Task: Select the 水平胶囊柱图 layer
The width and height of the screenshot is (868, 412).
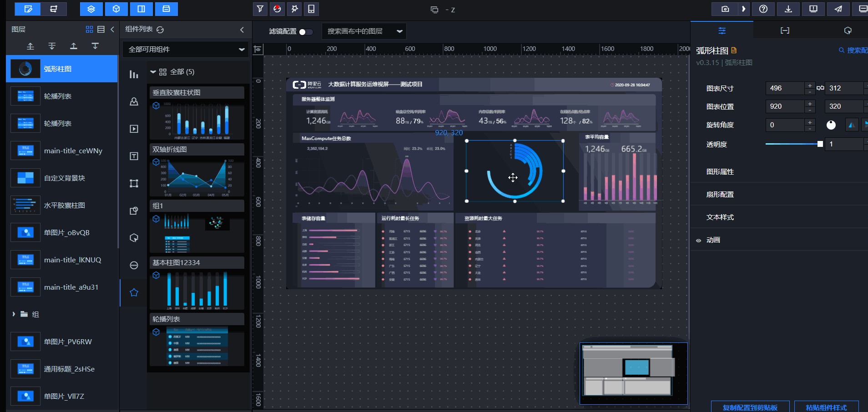Action: (62, 205)
